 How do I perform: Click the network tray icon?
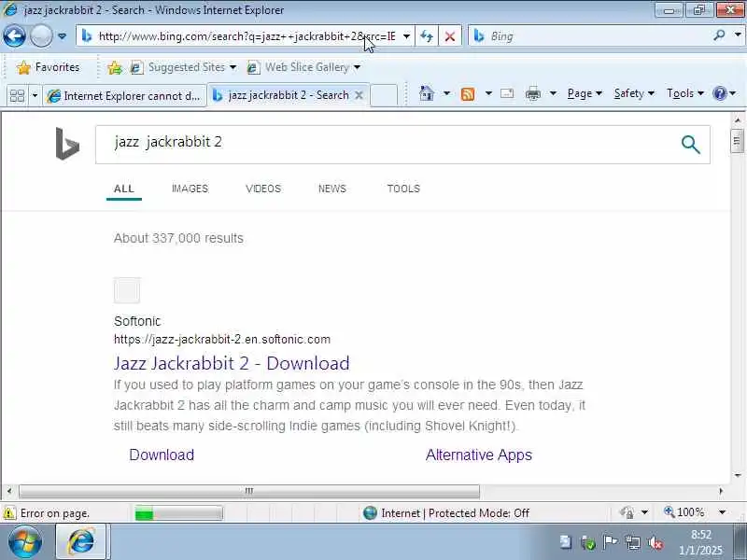[x=633, y=542]
